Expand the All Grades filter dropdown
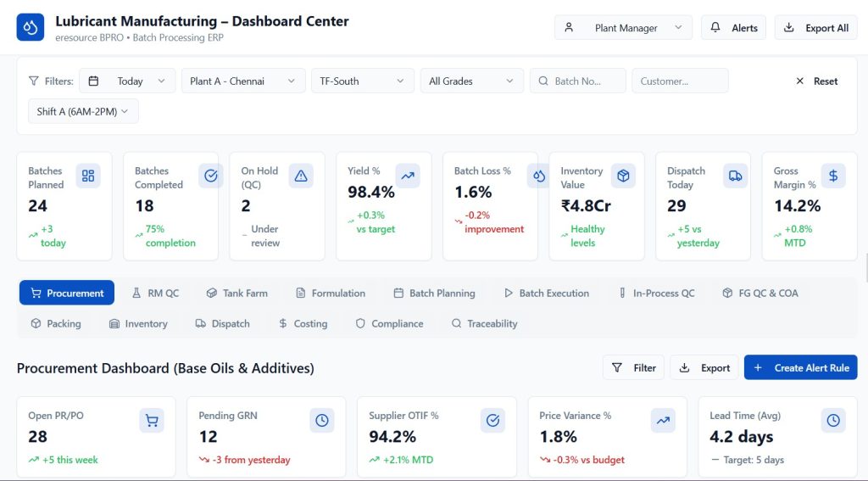 471,81
